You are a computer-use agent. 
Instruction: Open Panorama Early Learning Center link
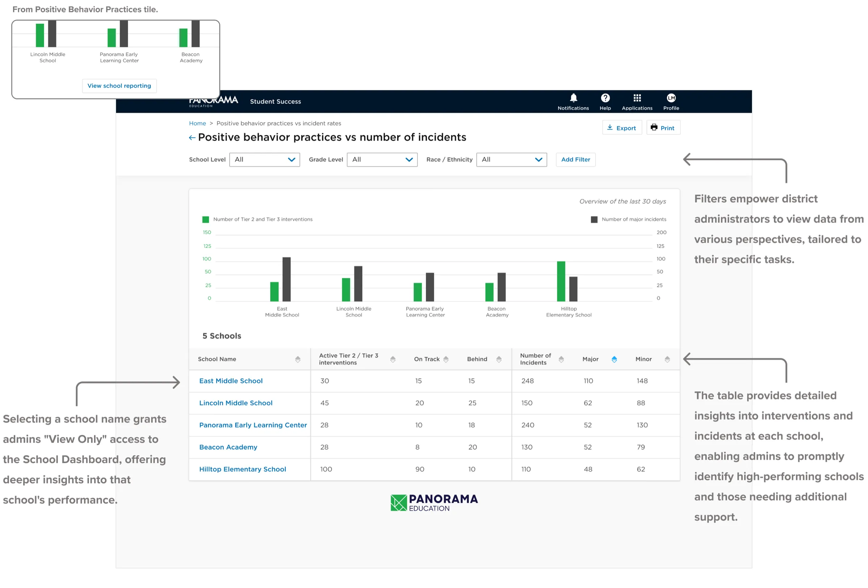pos(253,425)
